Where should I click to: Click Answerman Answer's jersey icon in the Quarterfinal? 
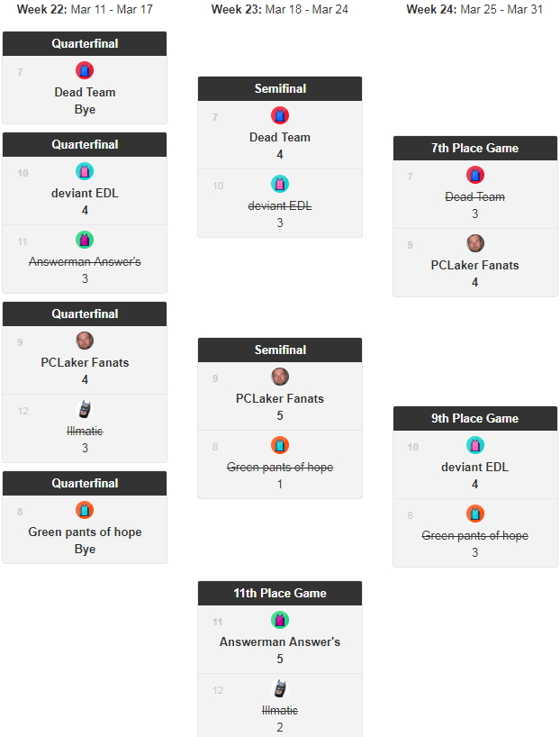pyautogui.click(x=85, y=240)
